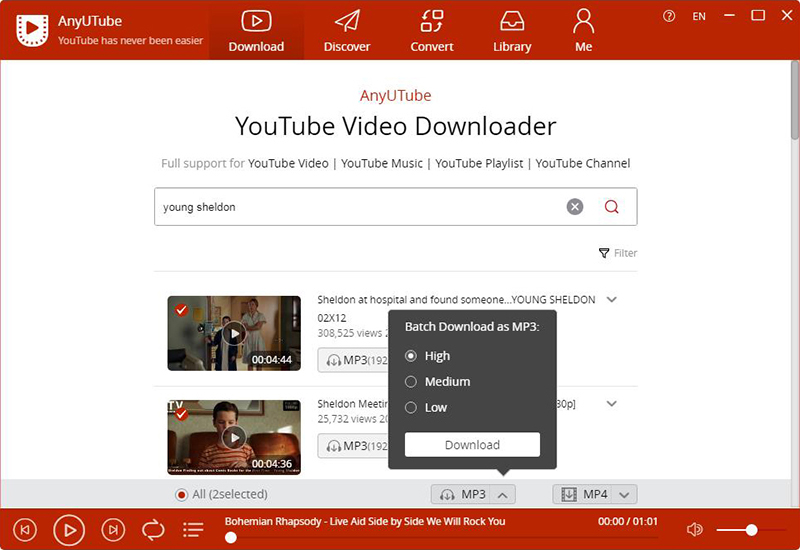The height and width of the screenshot is (550, 800).
Task: Clear the search field with X icon
Action: pos(575,207)
